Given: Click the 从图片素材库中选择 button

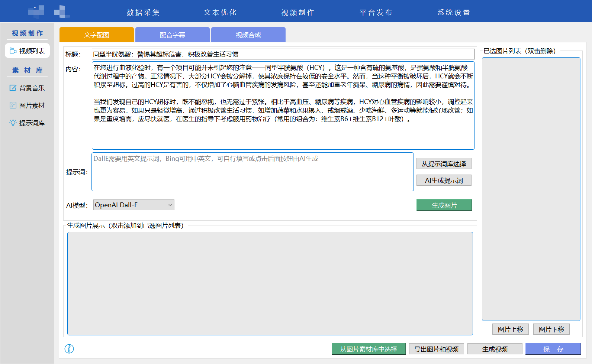Looking at the screenshot, I should [369, 349].
